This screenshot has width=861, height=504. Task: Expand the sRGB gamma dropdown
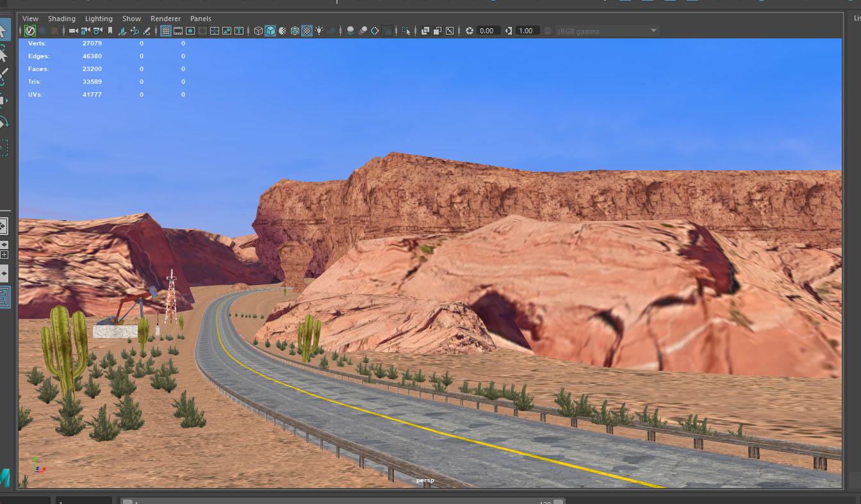point(653,31)
